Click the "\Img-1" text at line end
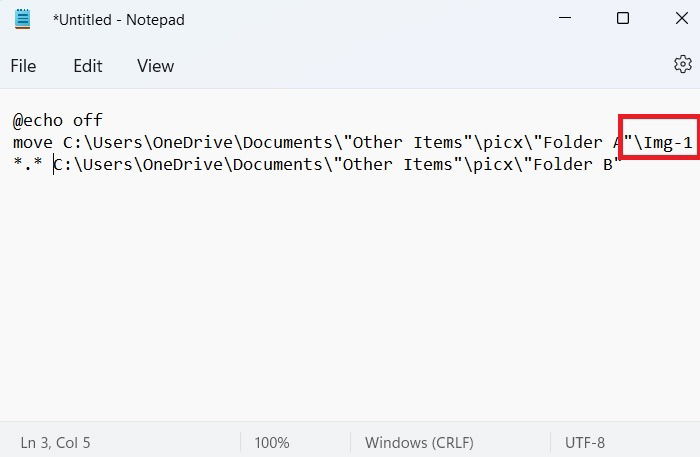The image size is (700, 457). (x=662, y=143)
